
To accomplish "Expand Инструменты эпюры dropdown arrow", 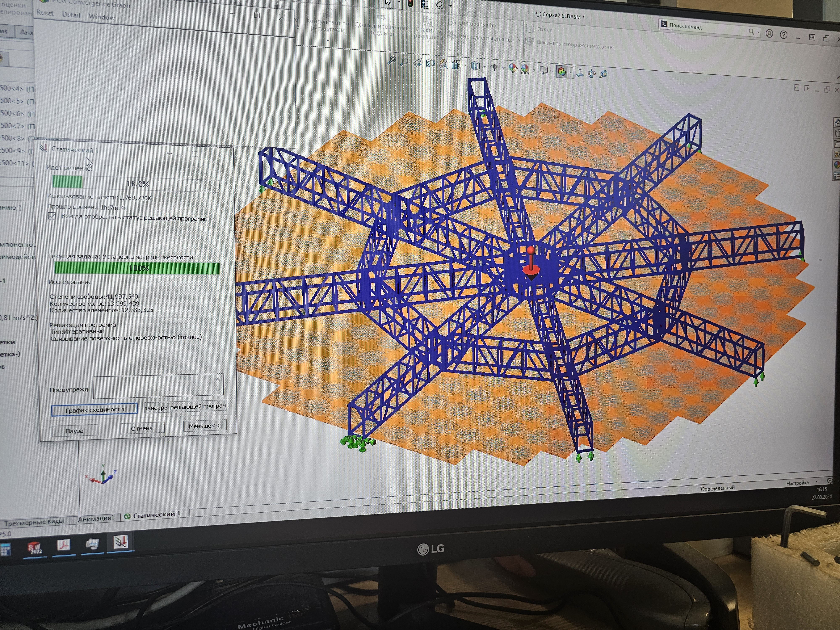I will [x=519, y=40].
